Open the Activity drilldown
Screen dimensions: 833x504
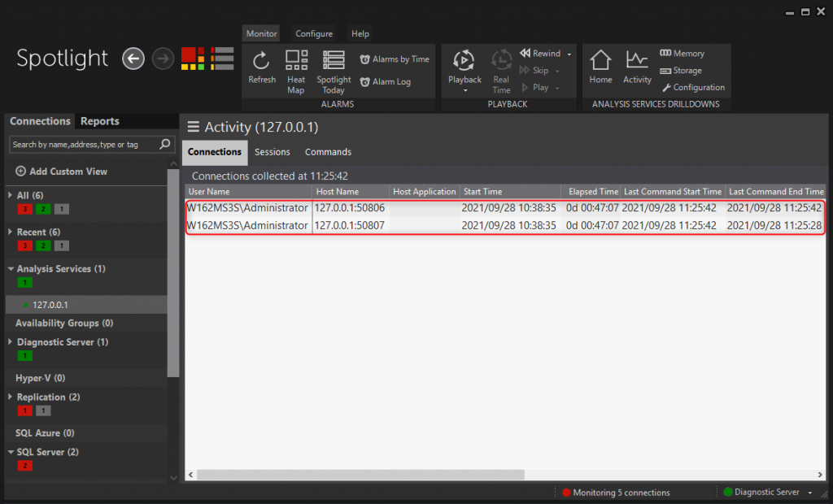point(637,67)
